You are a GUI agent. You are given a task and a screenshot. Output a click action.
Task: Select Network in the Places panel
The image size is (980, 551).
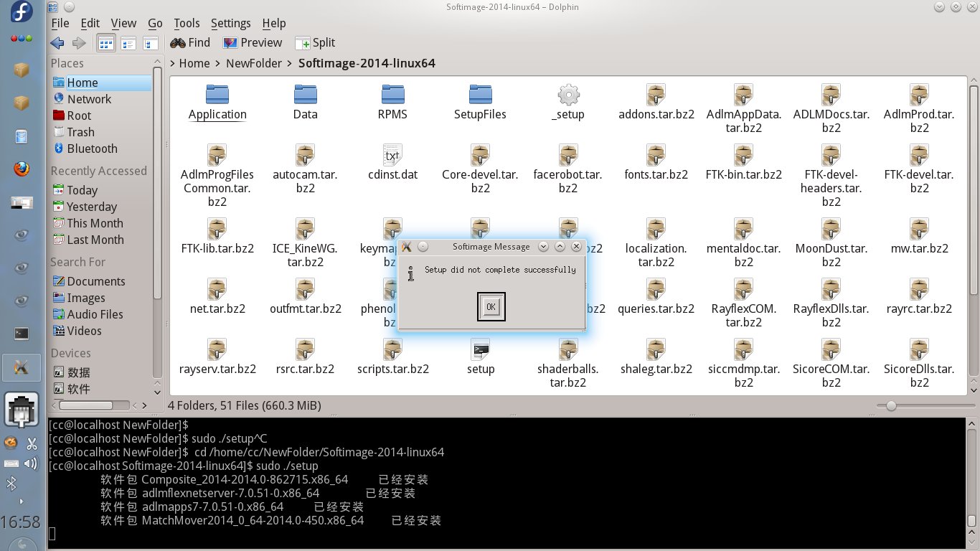pos(100,99)
